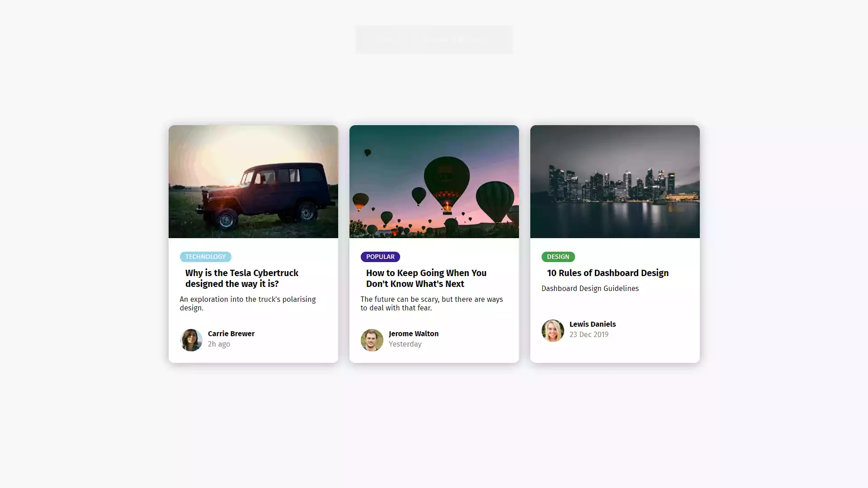Viewport: 868px width, 488px height.
Task: Select the DESIGN category tag
Action: coord(558,257)
